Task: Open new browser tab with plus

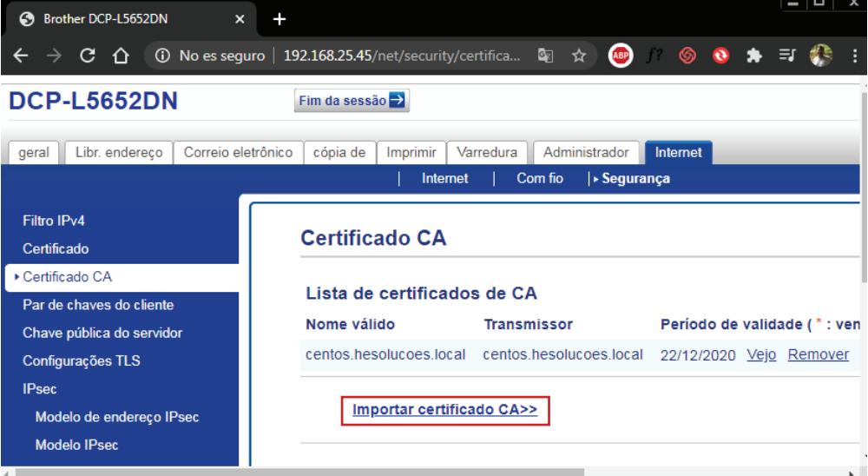Action: pos(279,19)
